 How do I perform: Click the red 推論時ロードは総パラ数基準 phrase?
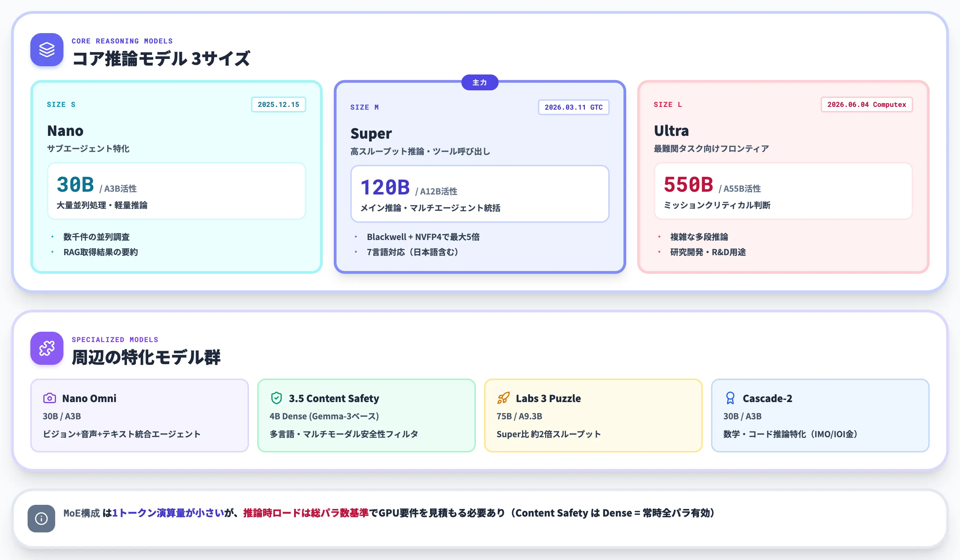point(306,513)
